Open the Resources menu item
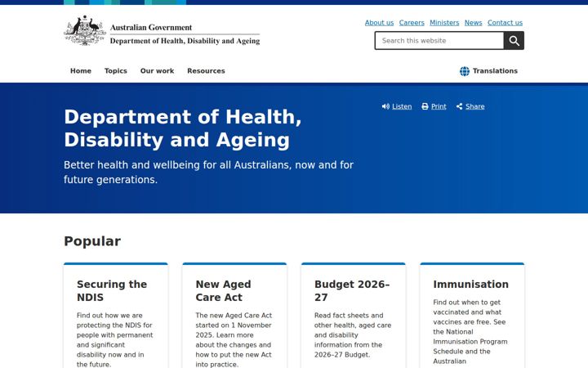 pos(206,70)
